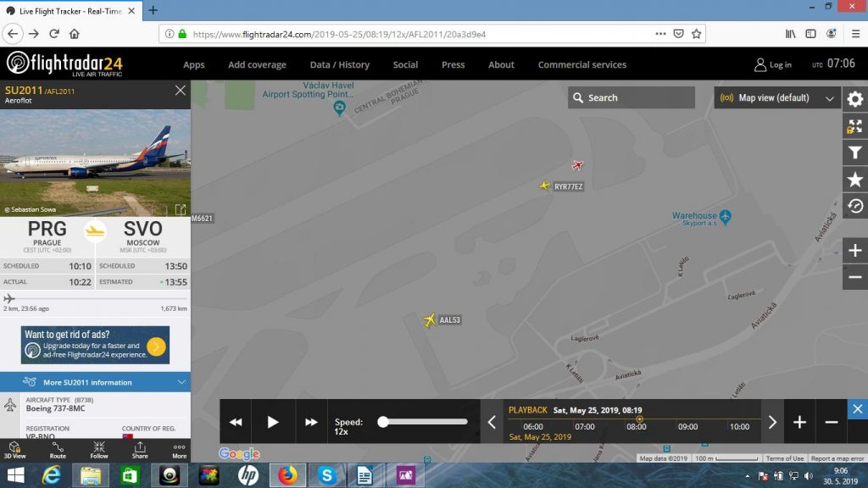The width and height of the screenshot is (868, 488).
Task: Open the HP app in taskbar
Action: coord(248,475)
